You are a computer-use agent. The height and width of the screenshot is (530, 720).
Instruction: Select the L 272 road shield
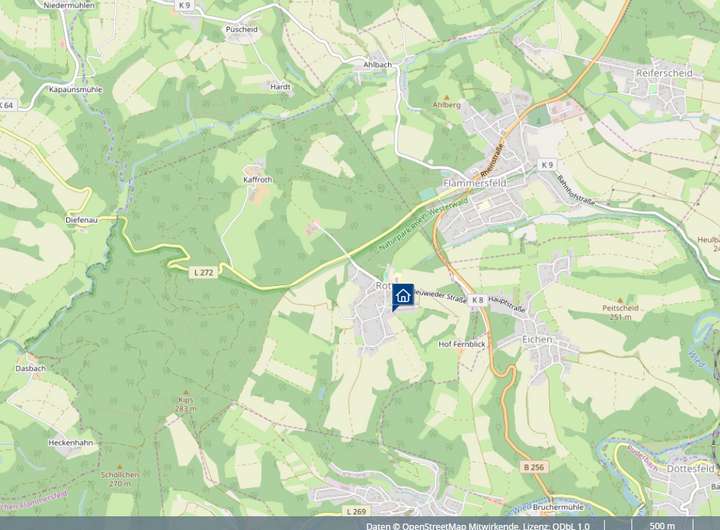click(203, 272)
